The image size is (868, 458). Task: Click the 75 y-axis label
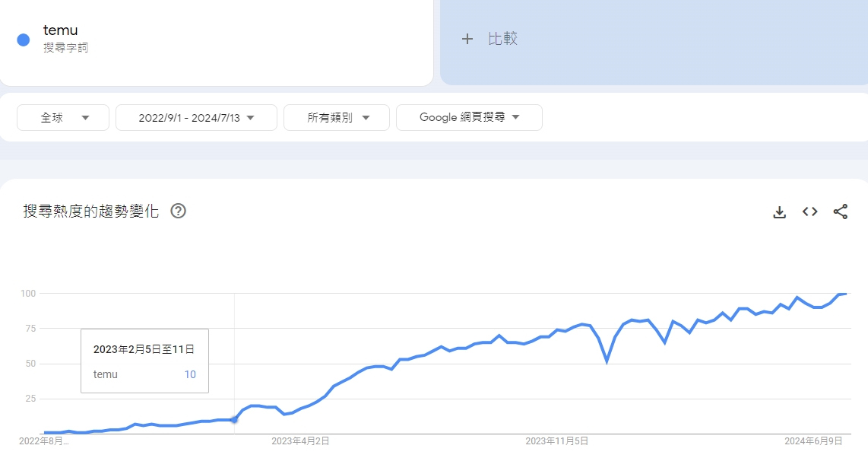click(30, 329)
